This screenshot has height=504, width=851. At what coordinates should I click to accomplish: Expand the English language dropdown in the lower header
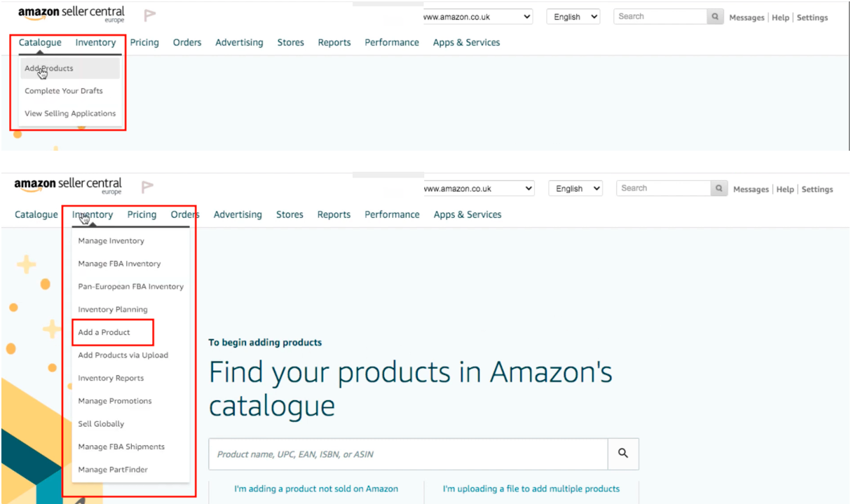point(575,189)
